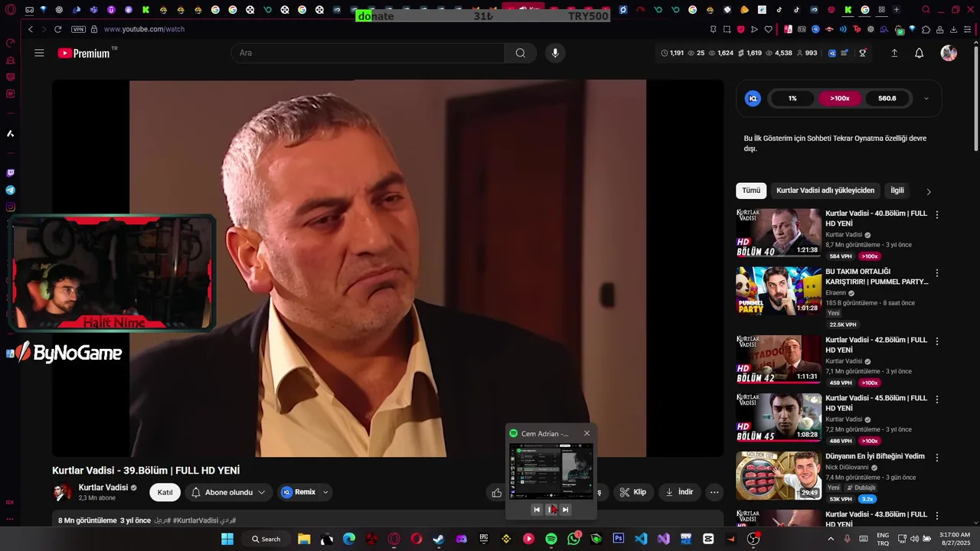Click the browser address bar URL
This screenshot has width=980, height=551.
pos(144,29)
